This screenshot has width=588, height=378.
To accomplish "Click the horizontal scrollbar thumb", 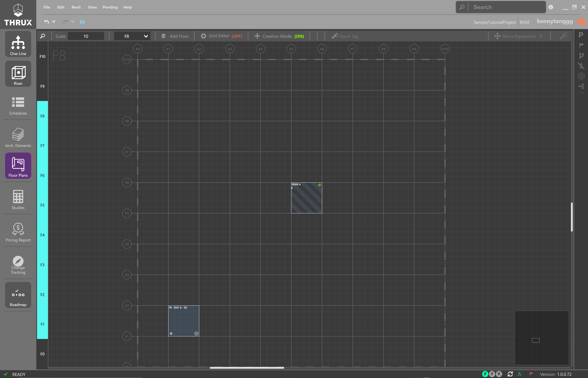I will [247, 368].
